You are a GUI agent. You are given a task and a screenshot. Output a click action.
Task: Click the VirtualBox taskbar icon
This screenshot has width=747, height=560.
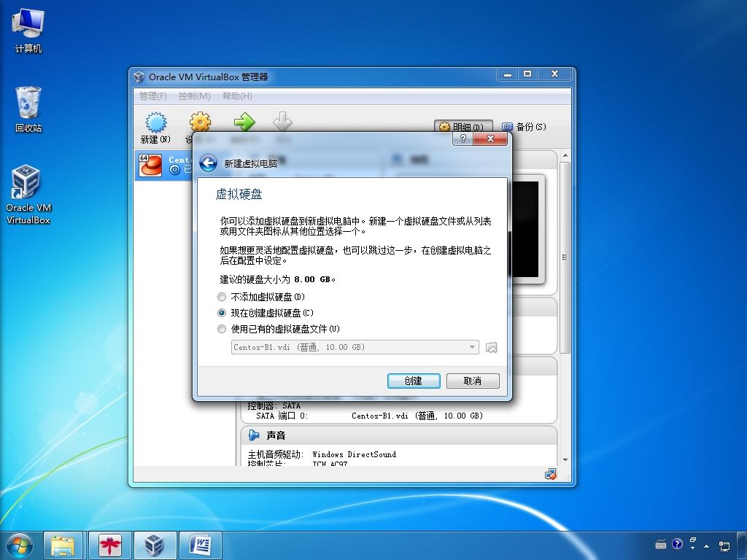point(155,545)
